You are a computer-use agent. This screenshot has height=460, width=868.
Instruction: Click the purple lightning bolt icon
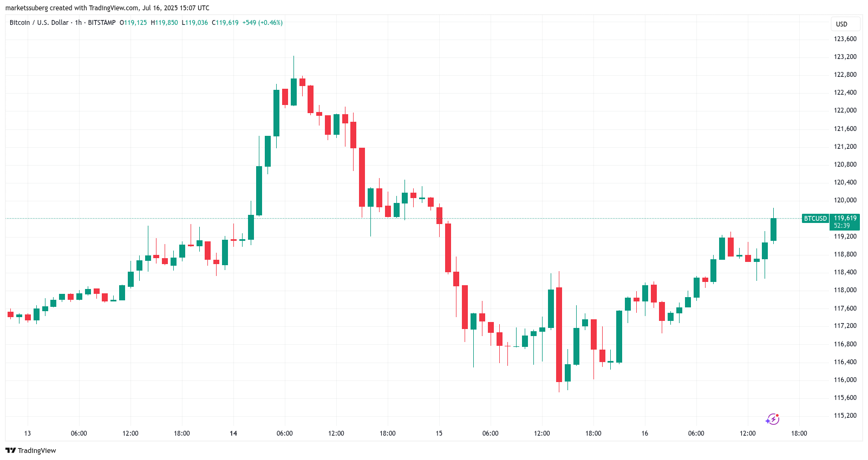click(x=772, y=419)
